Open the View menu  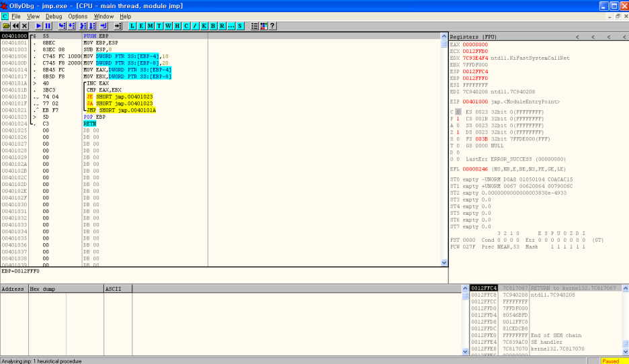point(33,16)
